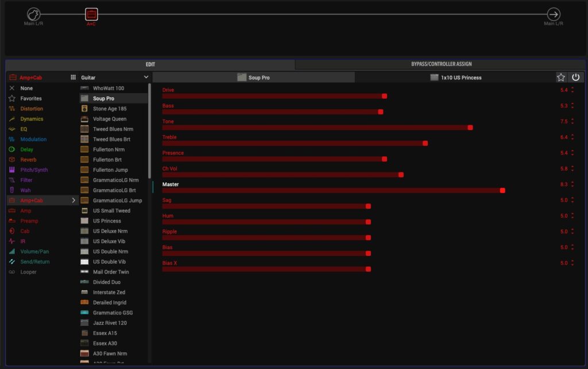Screen dimensions: 588x369
Task: Click the Master slider handle
Action: click(502, 190)
